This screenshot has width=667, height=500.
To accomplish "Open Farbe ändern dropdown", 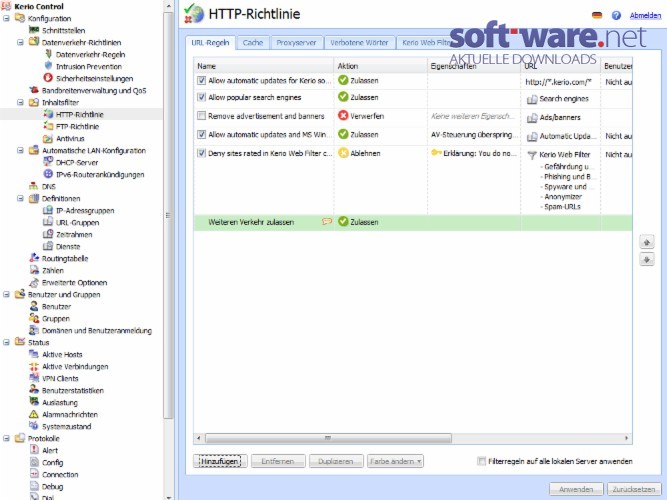I will coord(395,461).
